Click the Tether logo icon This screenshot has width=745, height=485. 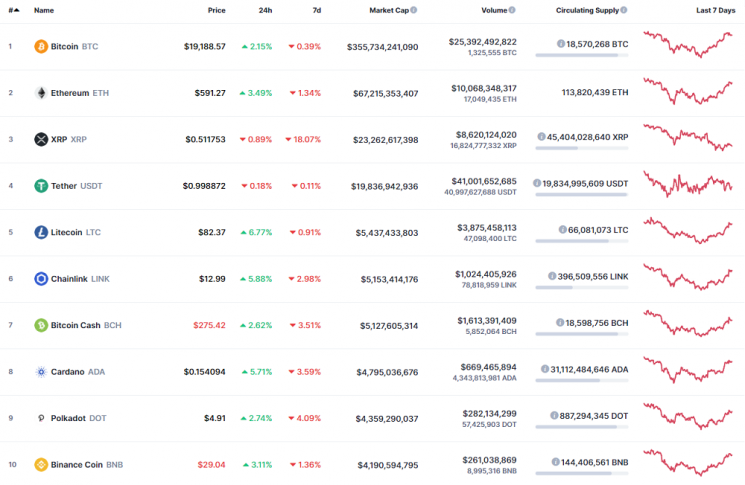coord(41,186)
